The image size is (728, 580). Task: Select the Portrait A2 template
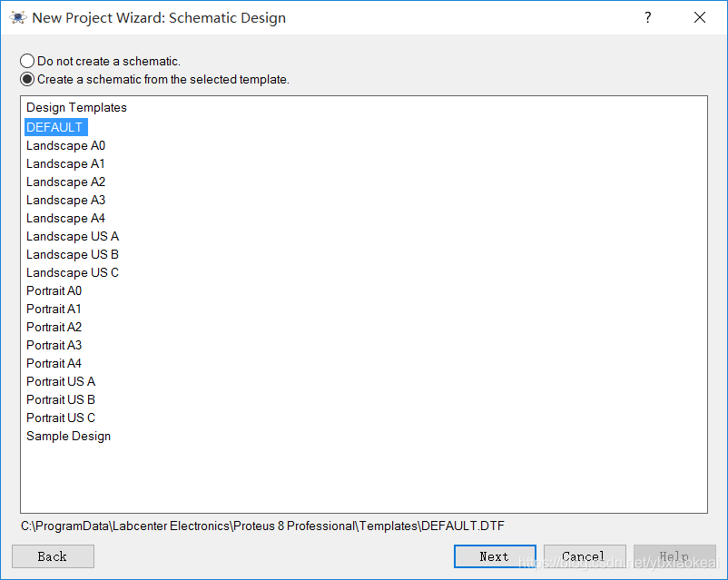click(54, 327)
